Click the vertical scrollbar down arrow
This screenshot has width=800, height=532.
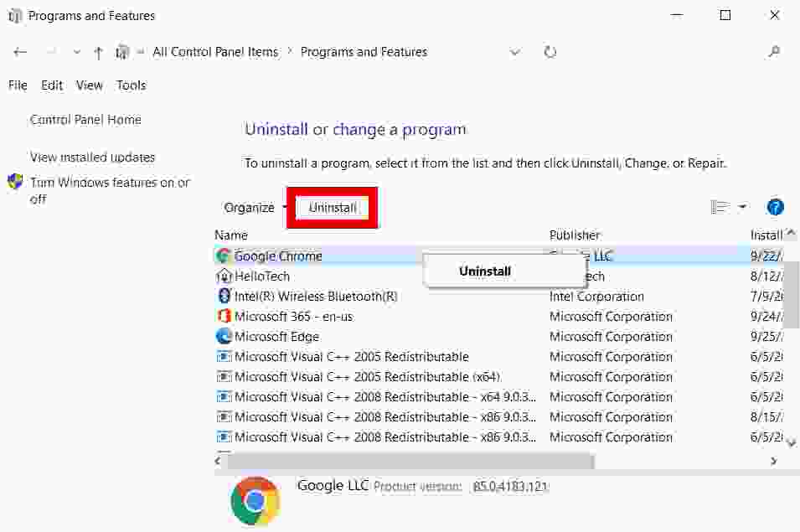click(x=792, y=442)
